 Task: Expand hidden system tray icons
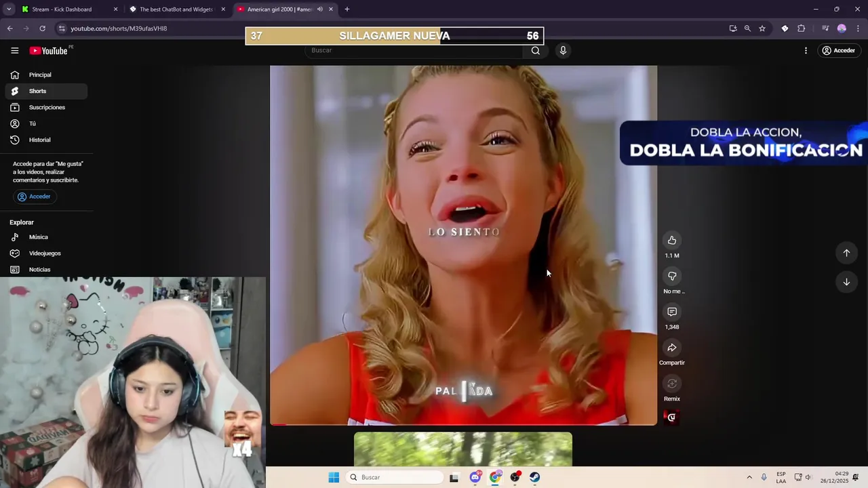click(x=749, y=477)
